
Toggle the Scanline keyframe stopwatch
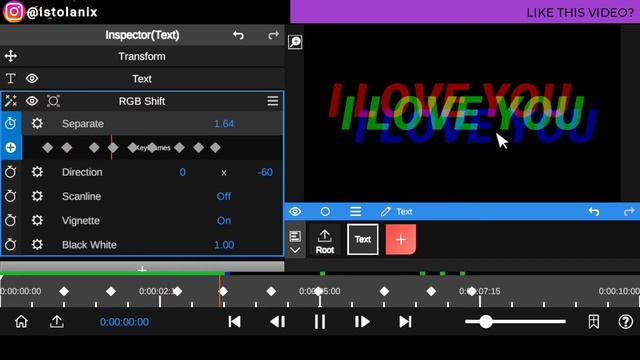click(x=11, y=196)
